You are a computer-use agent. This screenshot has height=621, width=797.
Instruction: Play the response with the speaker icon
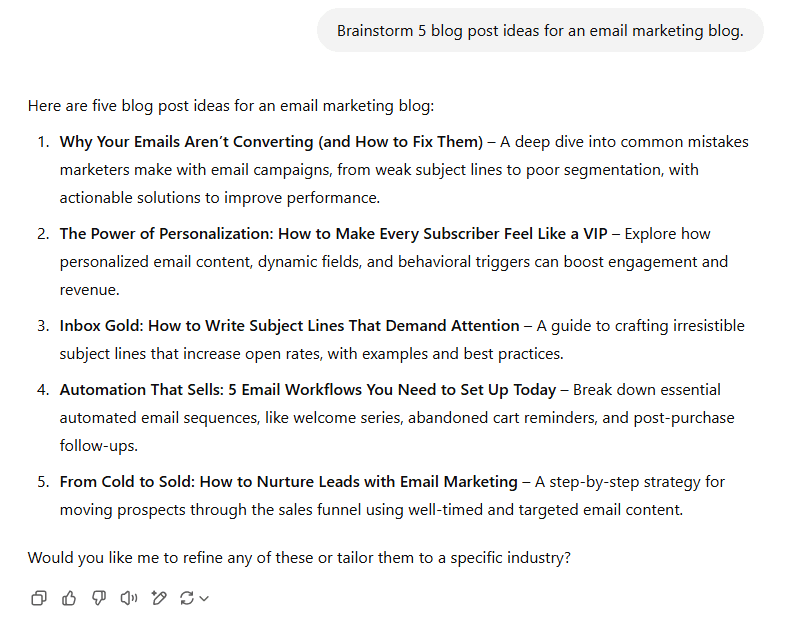[128, 598]
